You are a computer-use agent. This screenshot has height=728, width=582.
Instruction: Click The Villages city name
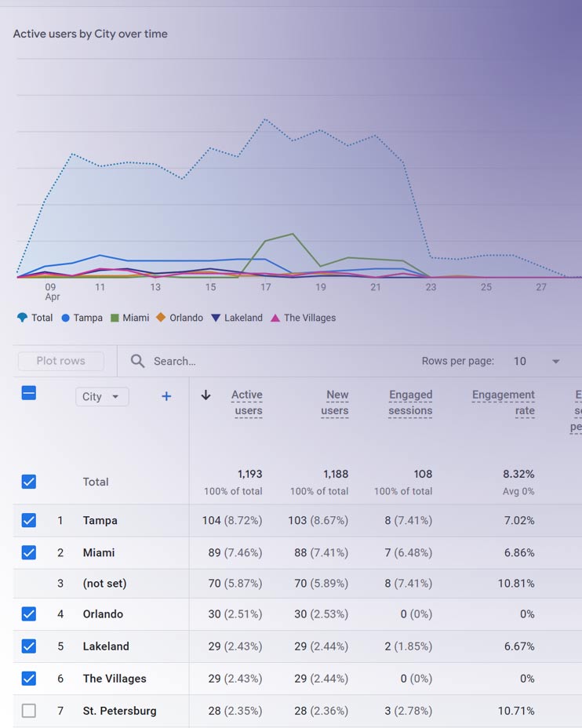tap(115, 679)
